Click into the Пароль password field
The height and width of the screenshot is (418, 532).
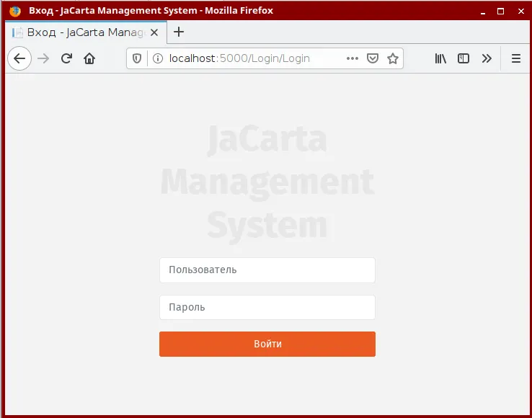click(x=267, y=308)
